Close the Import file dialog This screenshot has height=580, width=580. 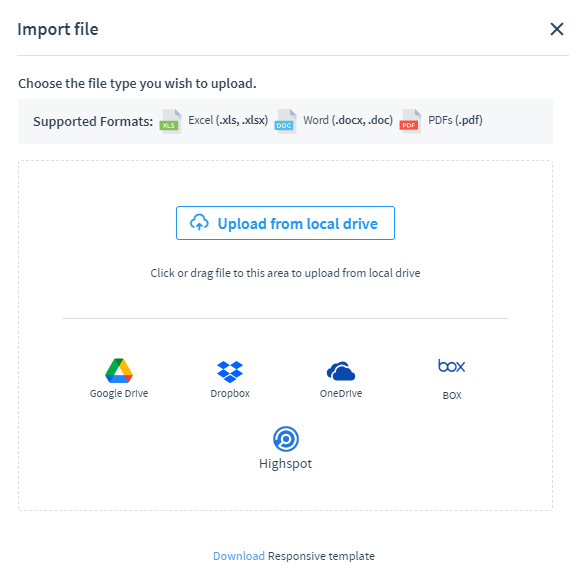click(x=557, y=29)
